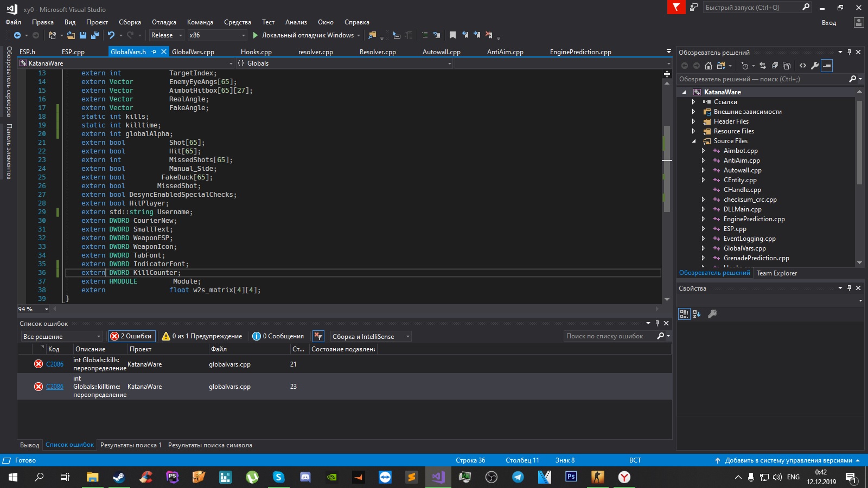Click Collapse All icon in Solution Explorer
The width and height of the screenshot is (868, 488).
[775, 66]
